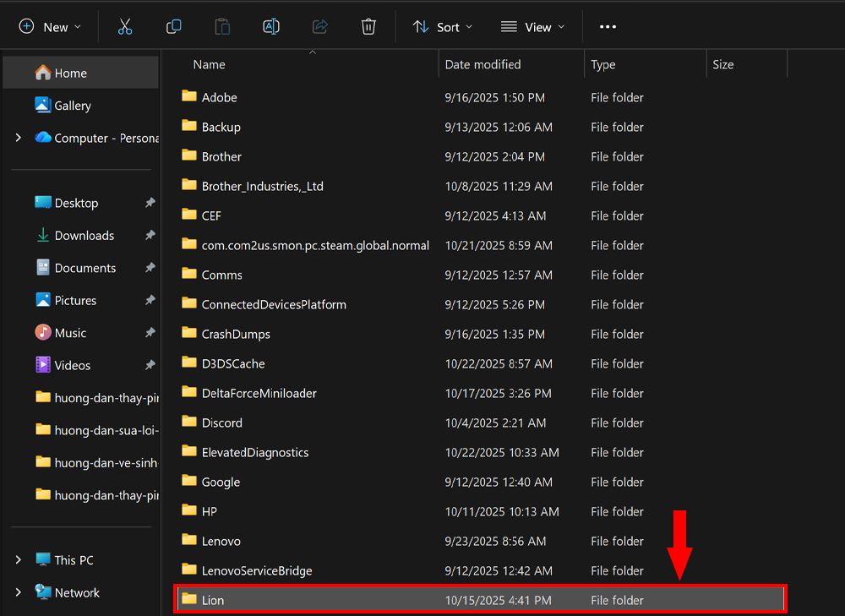Click the Share icon in toolbar
Viewport: 845px width, 616px height.
coord(319,27)
